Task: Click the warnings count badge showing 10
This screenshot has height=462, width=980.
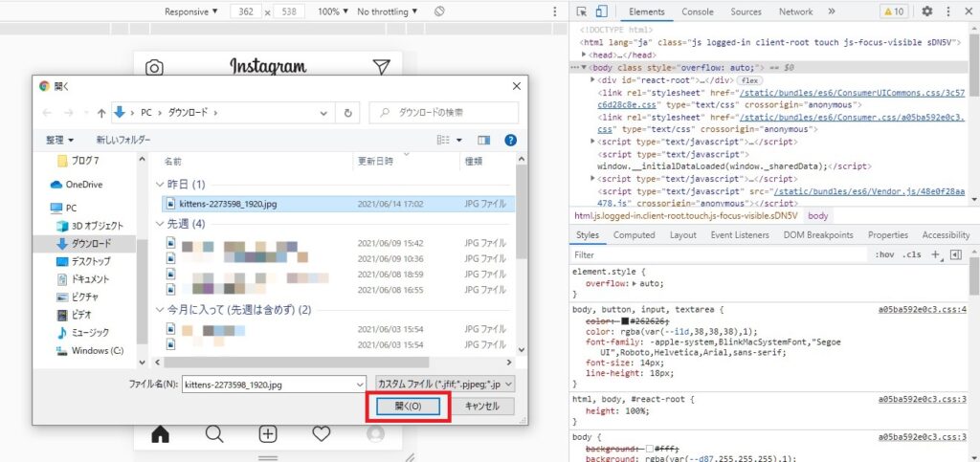Action: [894, 11]
